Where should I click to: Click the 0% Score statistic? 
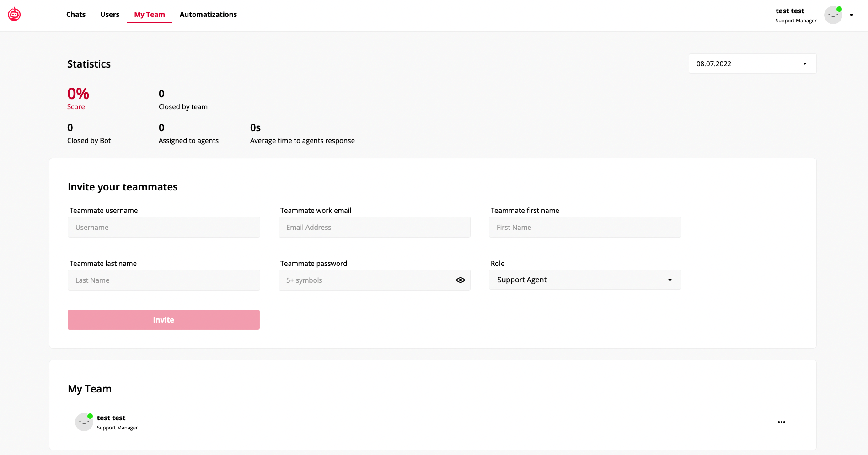click(78, 98)
